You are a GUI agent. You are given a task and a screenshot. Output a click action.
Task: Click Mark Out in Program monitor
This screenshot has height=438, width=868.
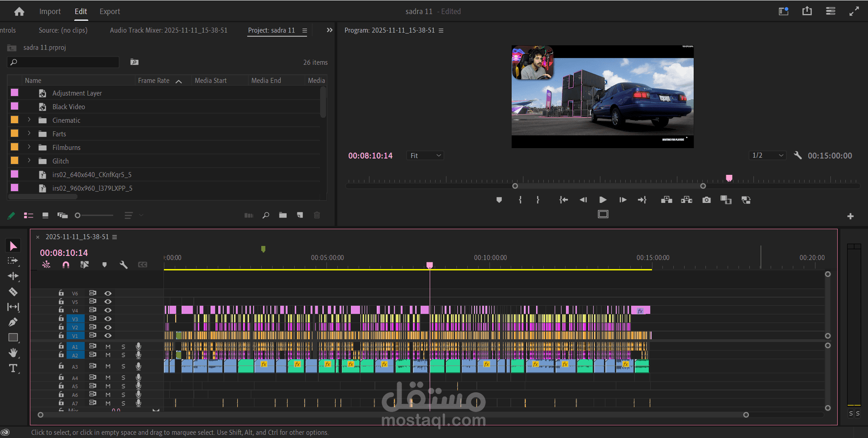coord(538,200)
